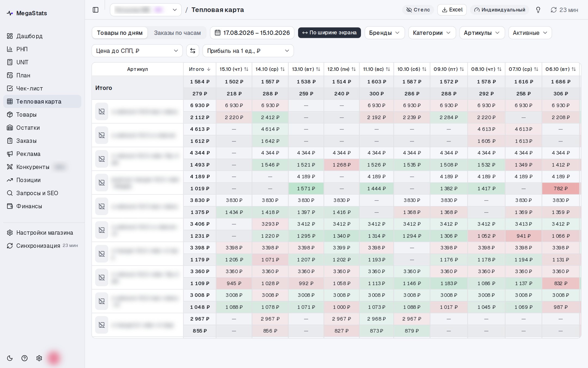588x368 pixels.
Task: Select Товары по дням tab
Action: coord(120,33)
